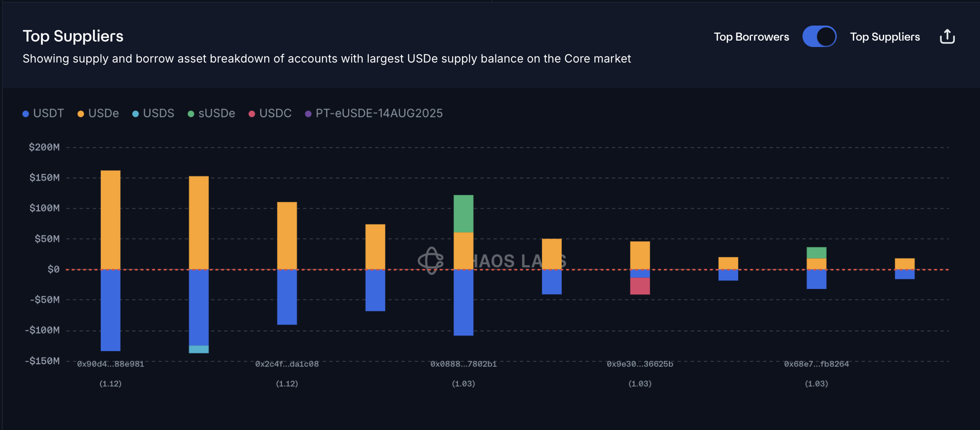Open the 0x9e30...36625b account label

coord(640,364)
